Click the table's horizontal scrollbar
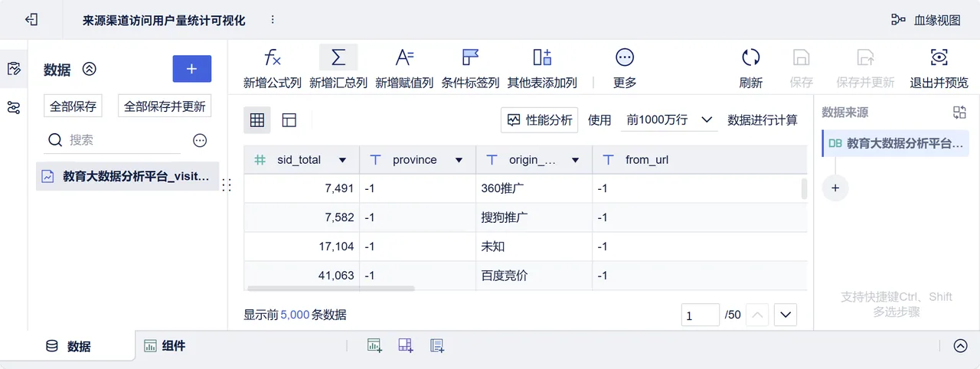Viewport: 980px width, 369px height. (x=331, y=289)
